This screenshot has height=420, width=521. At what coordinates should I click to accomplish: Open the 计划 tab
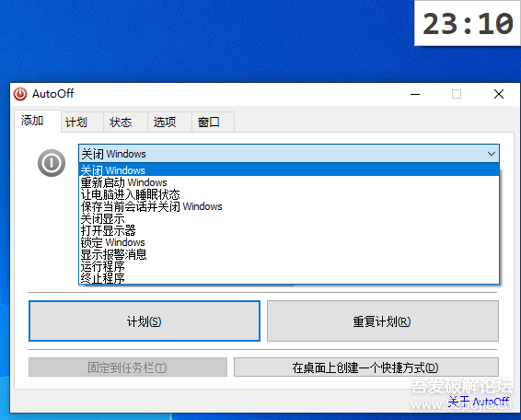coord(82,122)
